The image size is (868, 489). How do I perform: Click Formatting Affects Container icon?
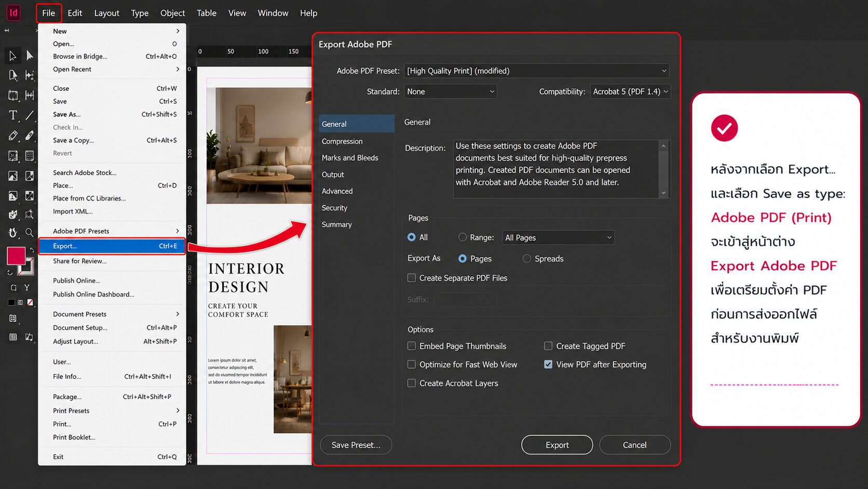pyautogui.click(x=13, y=287)
